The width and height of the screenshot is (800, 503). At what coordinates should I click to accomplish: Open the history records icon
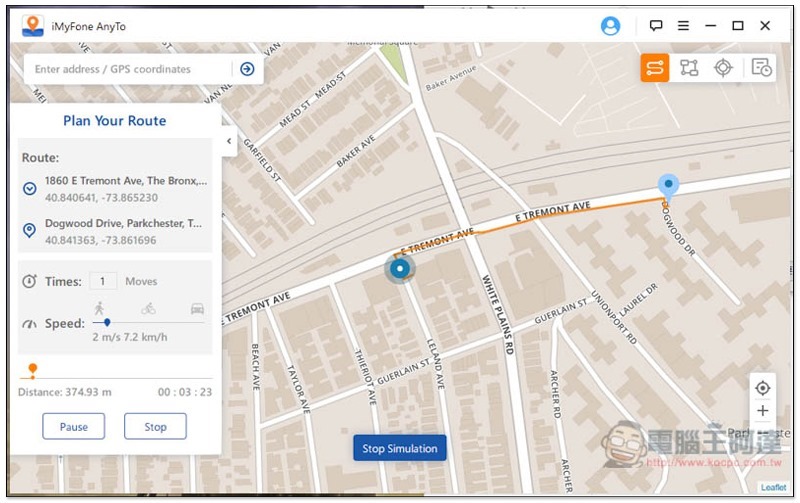click(x=761, y=67)
